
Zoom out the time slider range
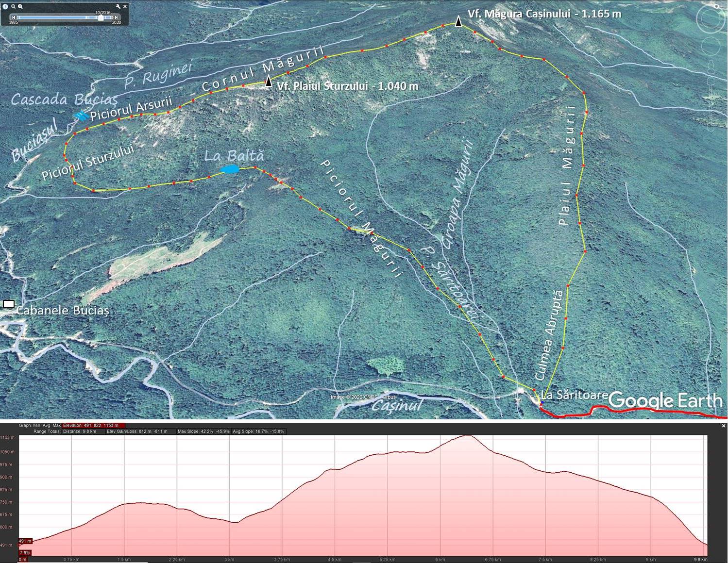[x=13, y=6]
